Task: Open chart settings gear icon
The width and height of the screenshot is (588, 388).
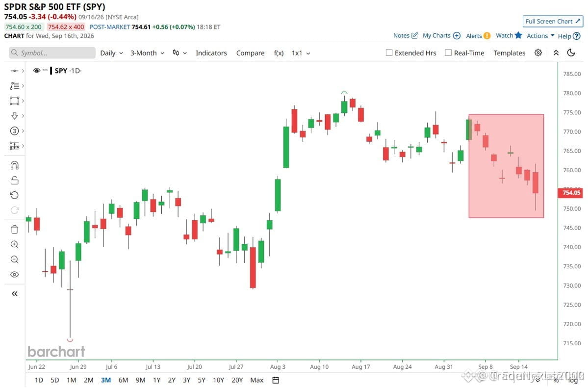Action: tap(538, 53)
